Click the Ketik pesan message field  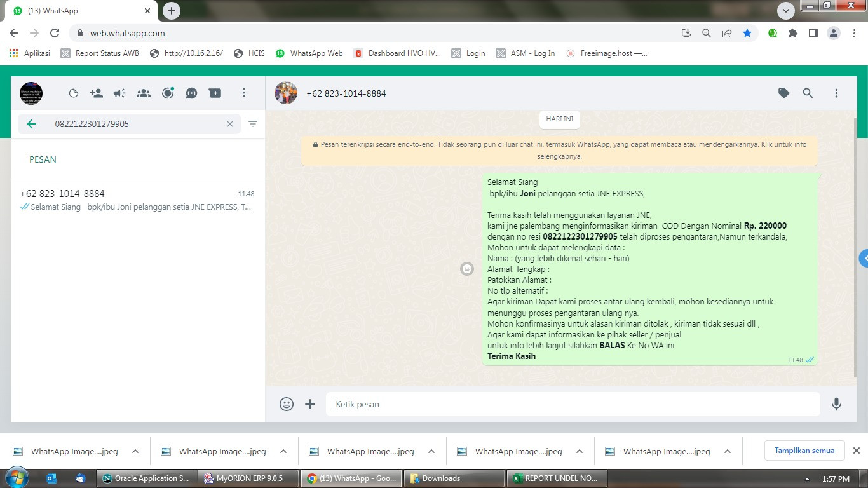click(573, 404)
